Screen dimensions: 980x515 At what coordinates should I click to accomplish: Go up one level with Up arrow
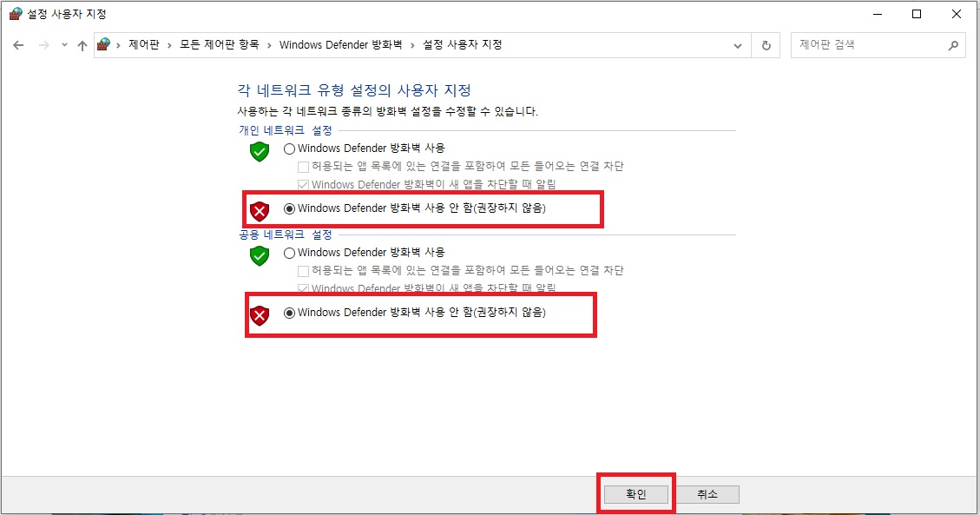(x=82, y=45)
